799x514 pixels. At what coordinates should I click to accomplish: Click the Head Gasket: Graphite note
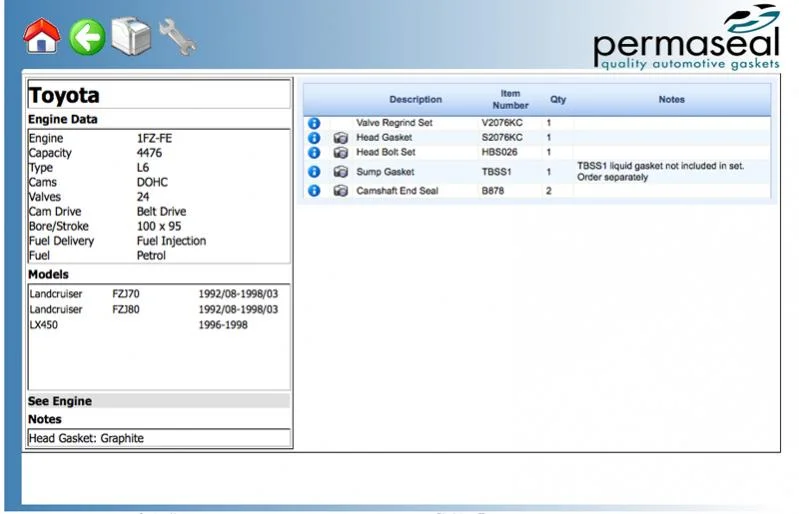[x=86, y=438]
